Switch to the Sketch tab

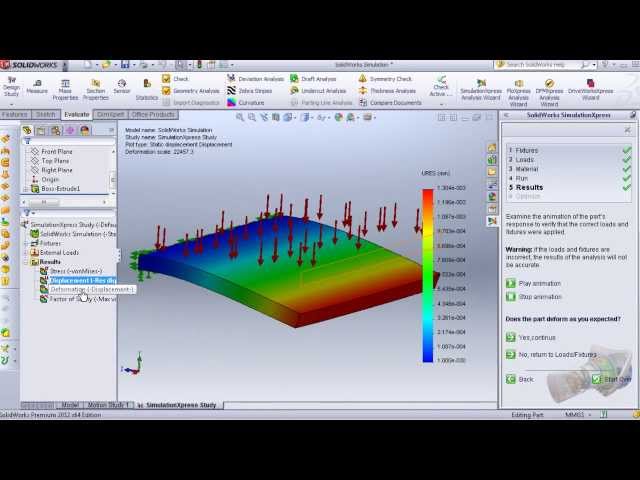pos(45,115)
